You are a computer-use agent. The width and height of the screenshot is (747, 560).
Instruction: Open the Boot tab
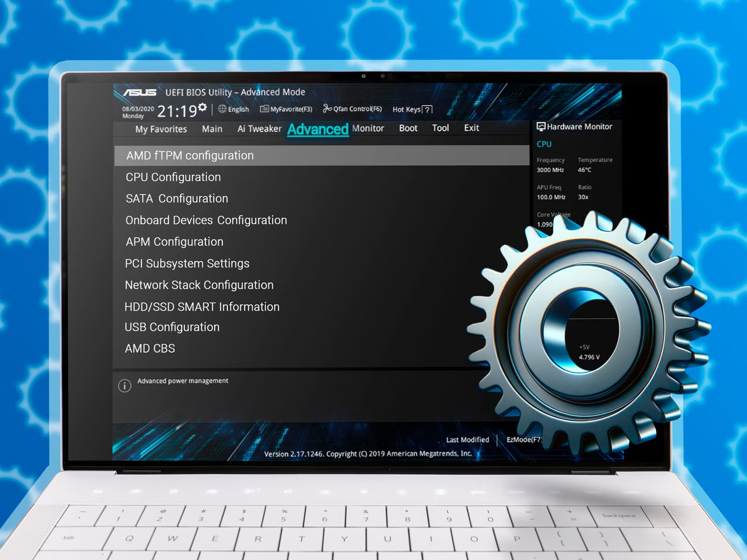click(408, 128)
